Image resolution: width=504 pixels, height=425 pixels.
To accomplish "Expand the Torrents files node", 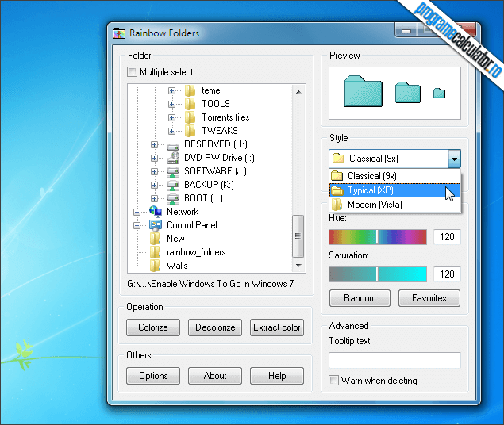I will (x=171, y=118).
